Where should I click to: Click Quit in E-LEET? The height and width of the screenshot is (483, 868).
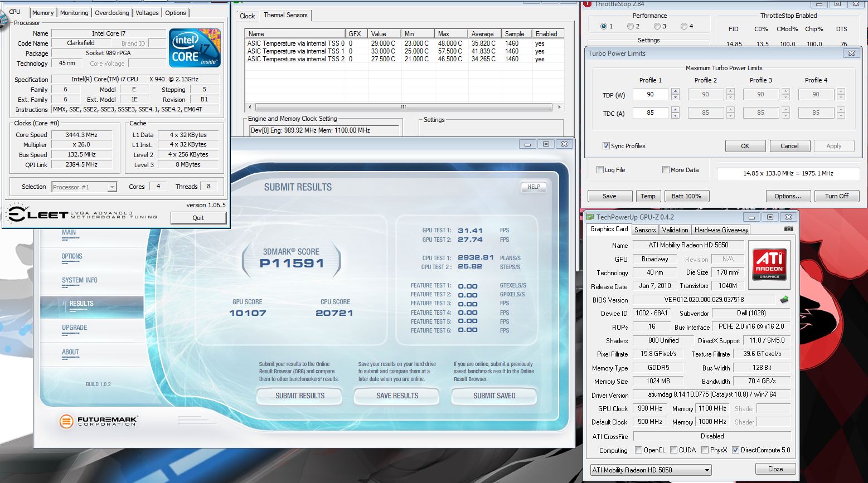(198, 218)
